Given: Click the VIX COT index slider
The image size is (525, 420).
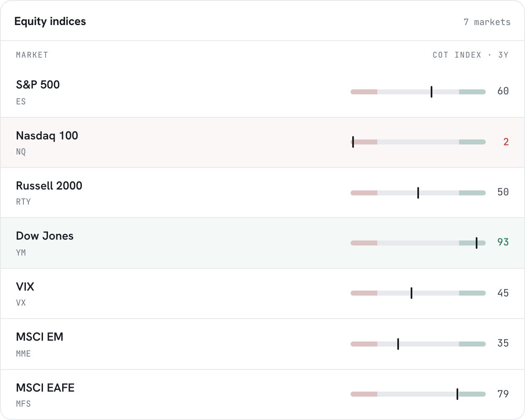Looking at the screenshot, I should tap(418, 293).
